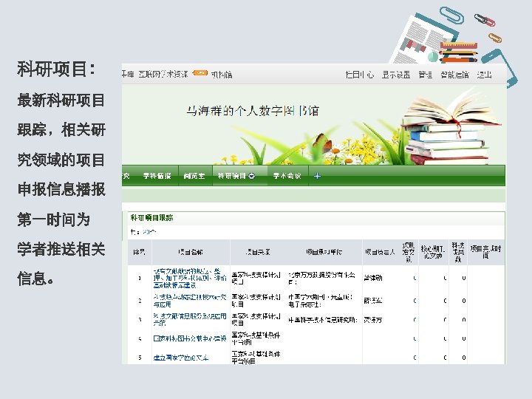This screenshot has height=399, width=532.
Task: Expand the 科研项目 tab dropdown arrow
Action: point(252,176)
